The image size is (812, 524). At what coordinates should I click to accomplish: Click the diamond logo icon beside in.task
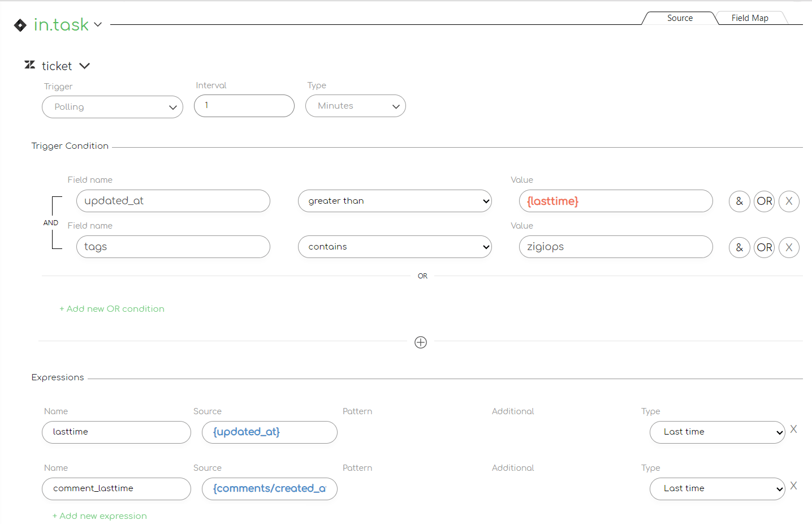coord(20,25)
